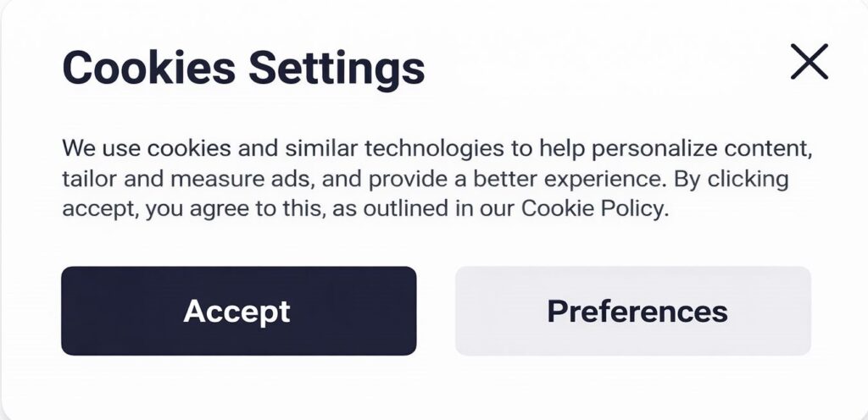The width and height of the screenshot is (868, 420).
Task: Close the Cookies Settings dialog
Action: click(809, 62)
